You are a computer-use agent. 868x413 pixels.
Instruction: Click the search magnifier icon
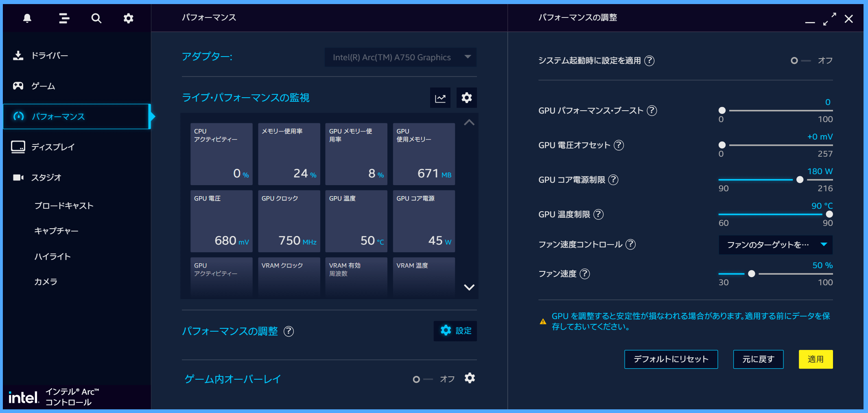coord(96,18)
